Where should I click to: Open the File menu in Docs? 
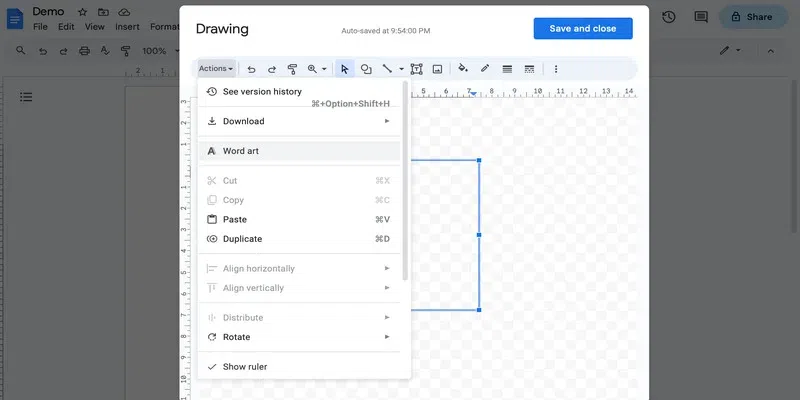tap(40, 27)
